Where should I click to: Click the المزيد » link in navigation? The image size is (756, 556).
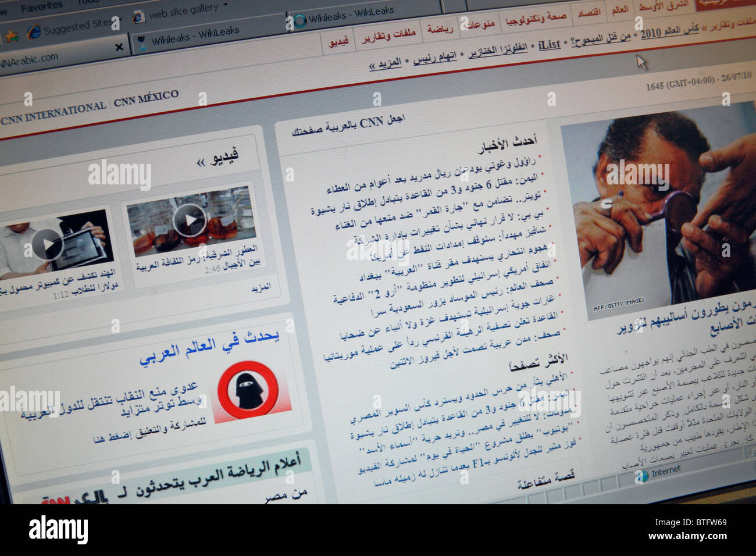pos(385,65)
